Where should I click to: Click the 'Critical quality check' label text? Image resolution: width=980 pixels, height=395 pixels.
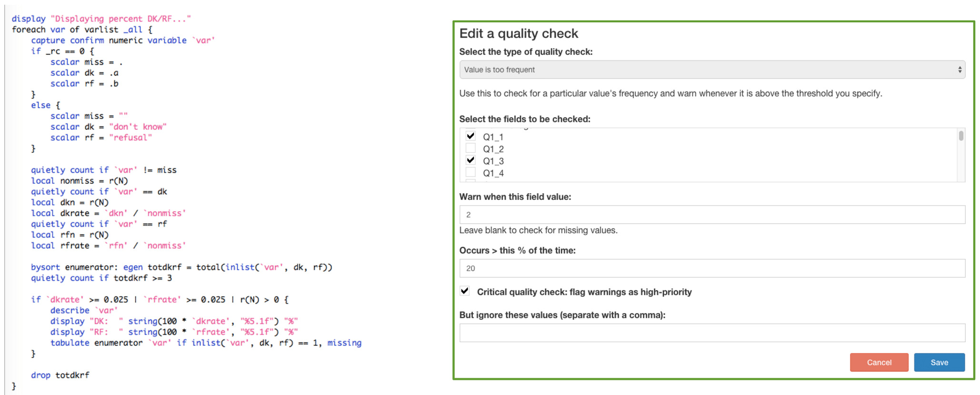584,292
